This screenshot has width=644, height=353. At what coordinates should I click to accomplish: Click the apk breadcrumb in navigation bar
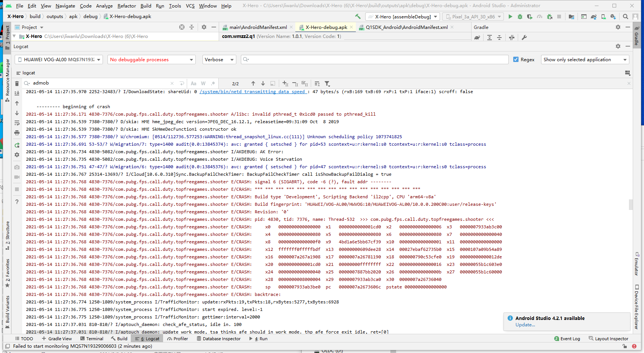[x=73, y=17]
